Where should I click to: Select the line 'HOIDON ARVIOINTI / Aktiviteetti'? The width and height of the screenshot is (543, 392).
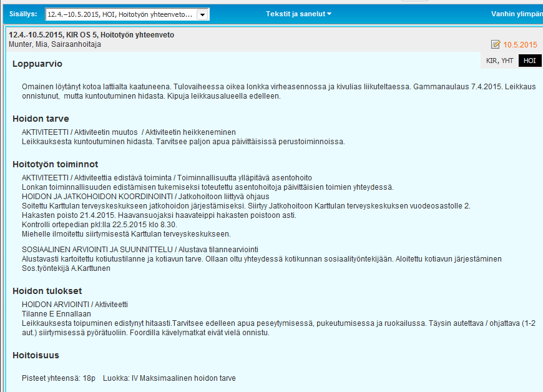pyautogui.click(x=75, y=305)
